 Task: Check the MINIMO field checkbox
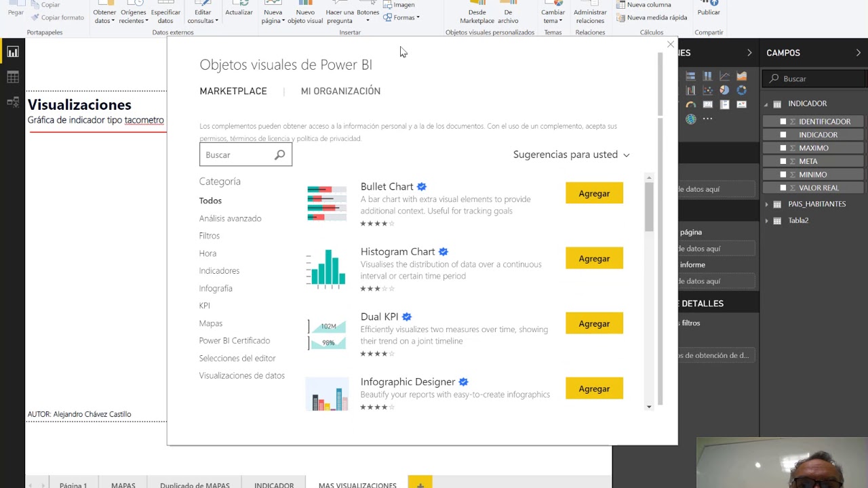[783, 174]
